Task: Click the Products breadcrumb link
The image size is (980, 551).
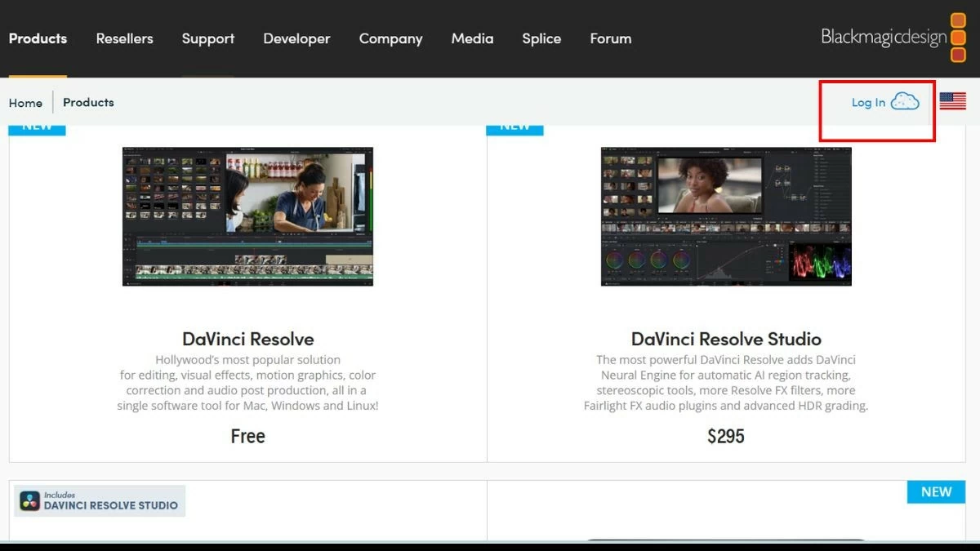Action: pos(88,102)
